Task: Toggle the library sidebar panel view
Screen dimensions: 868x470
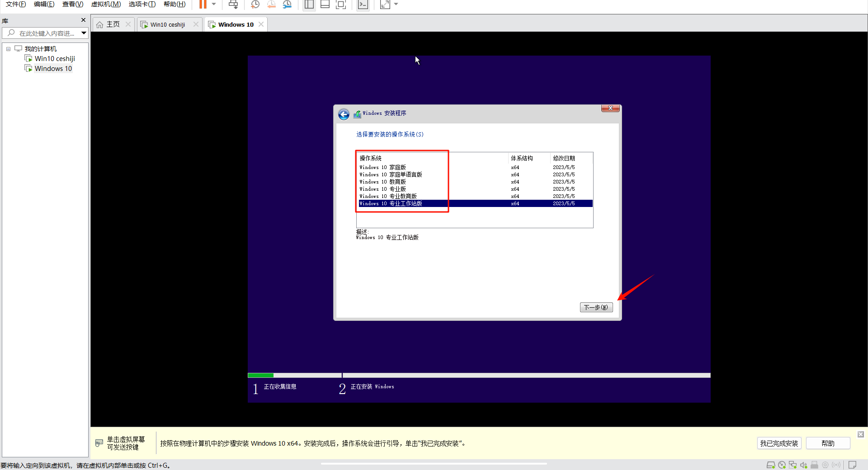Action: point(309,5)
